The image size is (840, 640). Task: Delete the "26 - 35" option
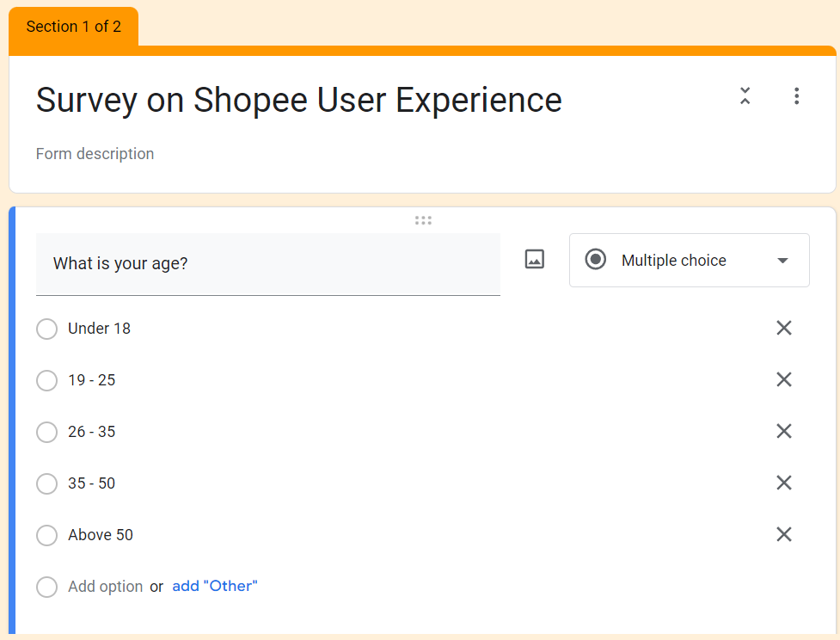click(x=784, y=431)
